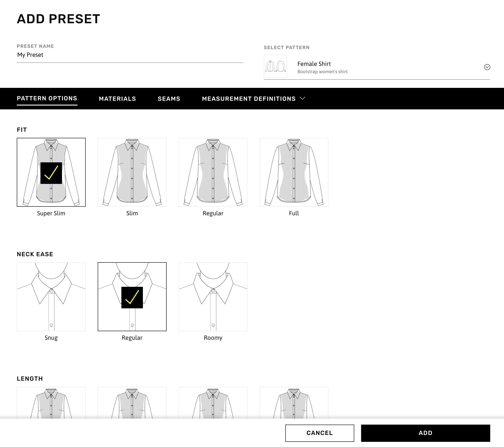This screenshot has width=504, height=447.
Task: Select the Roomy neck ease icon
Action: (x=213, y=296)
